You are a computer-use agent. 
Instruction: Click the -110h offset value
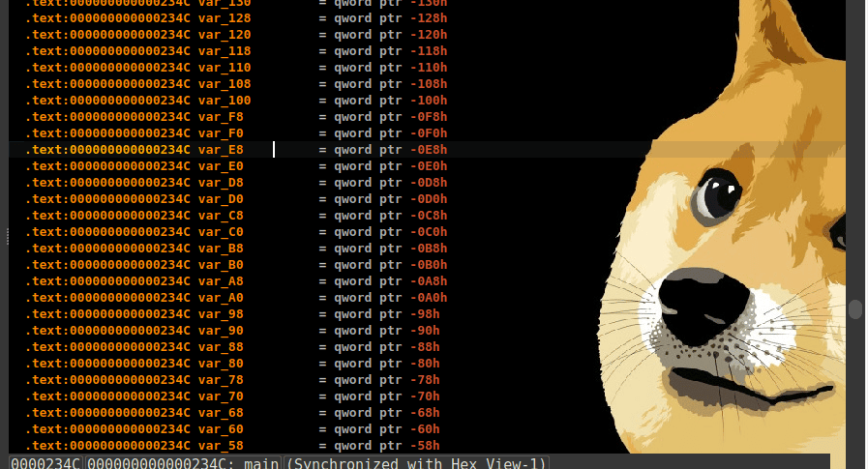pyautogui.click(x=429, y=68)
